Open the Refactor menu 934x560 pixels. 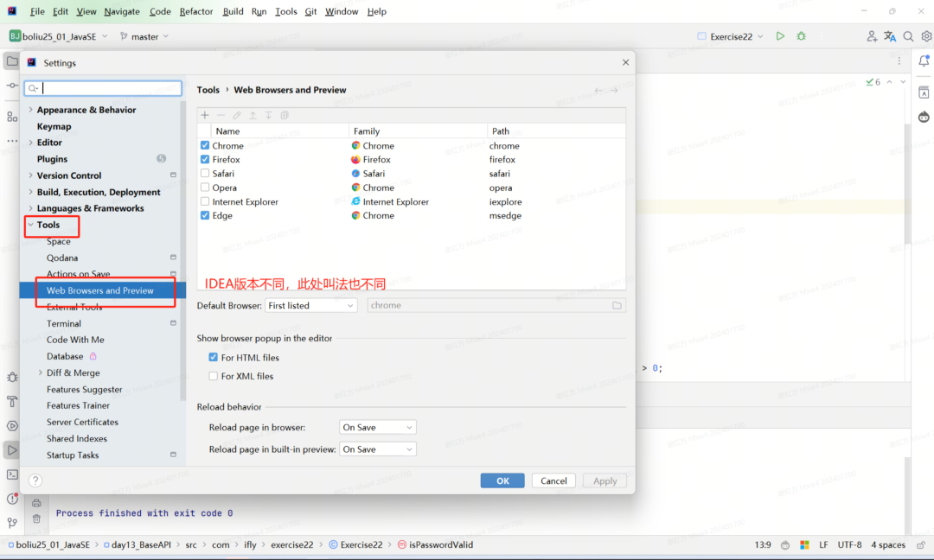[196, 11]
